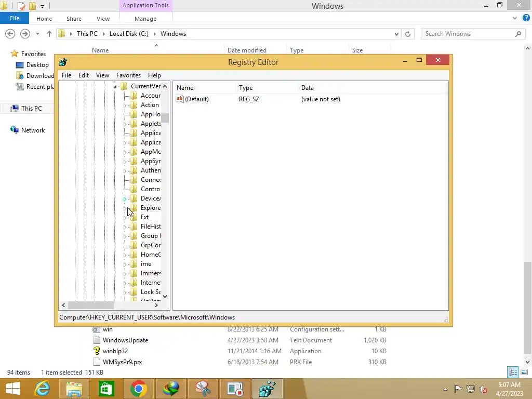Click Explorer's Up one level arrow
This screenshot has height=399, width=532.
click(x=49, y=34)
